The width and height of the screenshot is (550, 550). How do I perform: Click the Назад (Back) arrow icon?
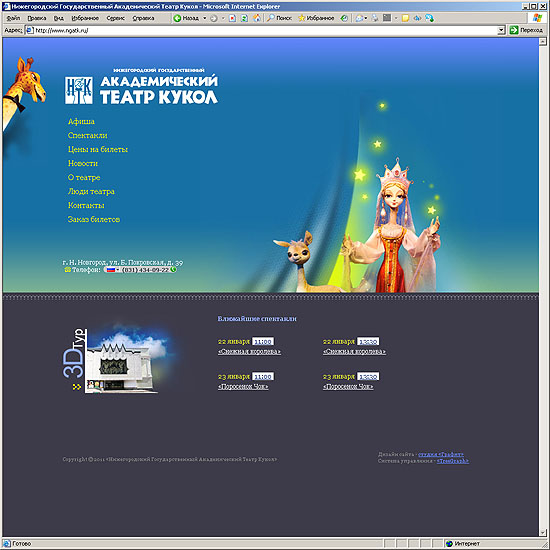pos(177,18)
